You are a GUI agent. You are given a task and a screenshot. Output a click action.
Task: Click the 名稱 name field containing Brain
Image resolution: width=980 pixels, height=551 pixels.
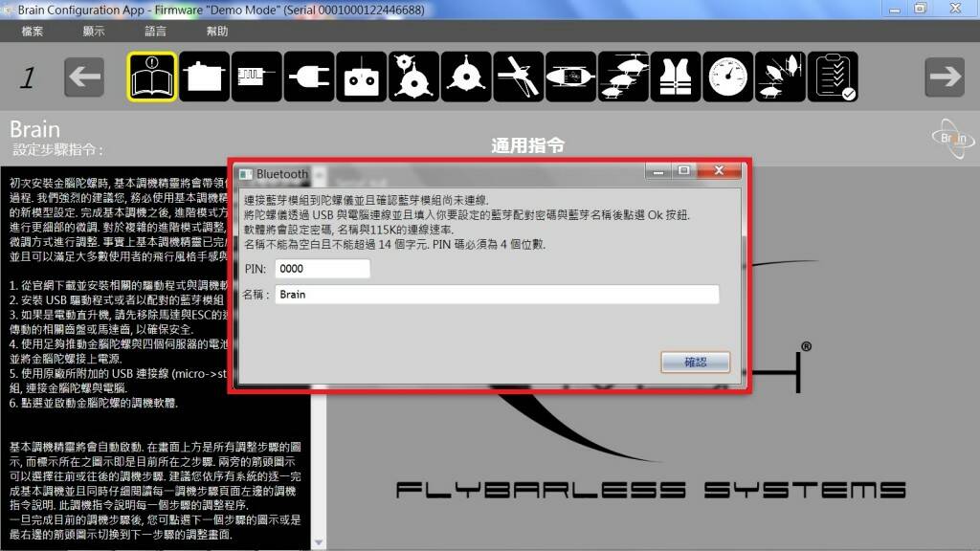point(496,295)
